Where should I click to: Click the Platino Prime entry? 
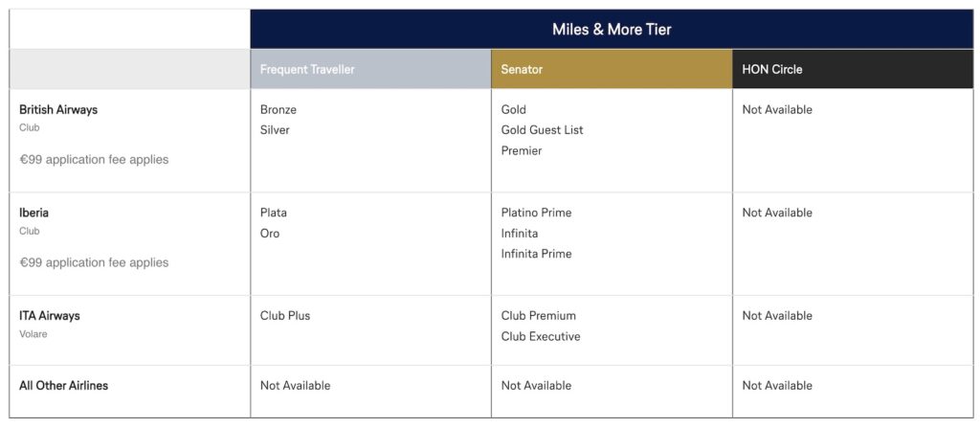[536, 213]
